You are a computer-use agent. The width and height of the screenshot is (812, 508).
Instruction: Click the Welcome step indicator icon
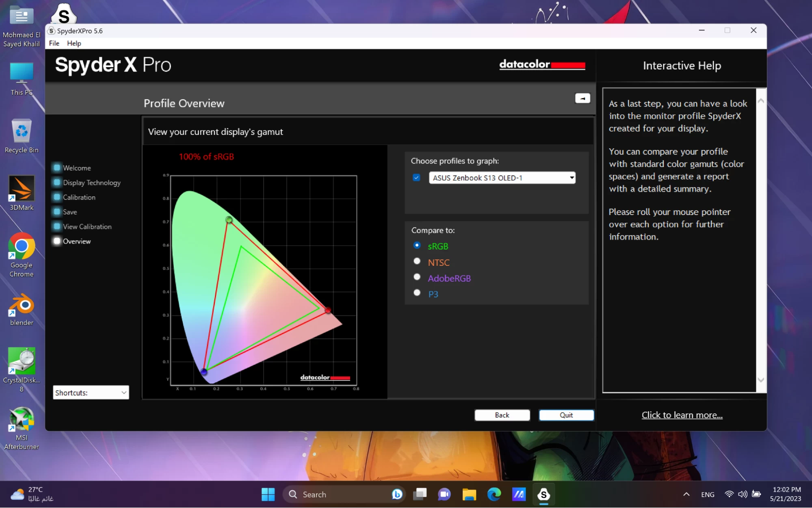[57, 168]
